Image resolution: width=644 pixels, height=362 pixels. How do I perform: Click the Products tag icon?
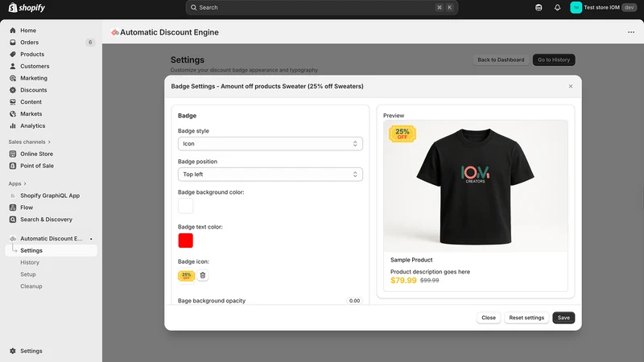pos(13,54)
